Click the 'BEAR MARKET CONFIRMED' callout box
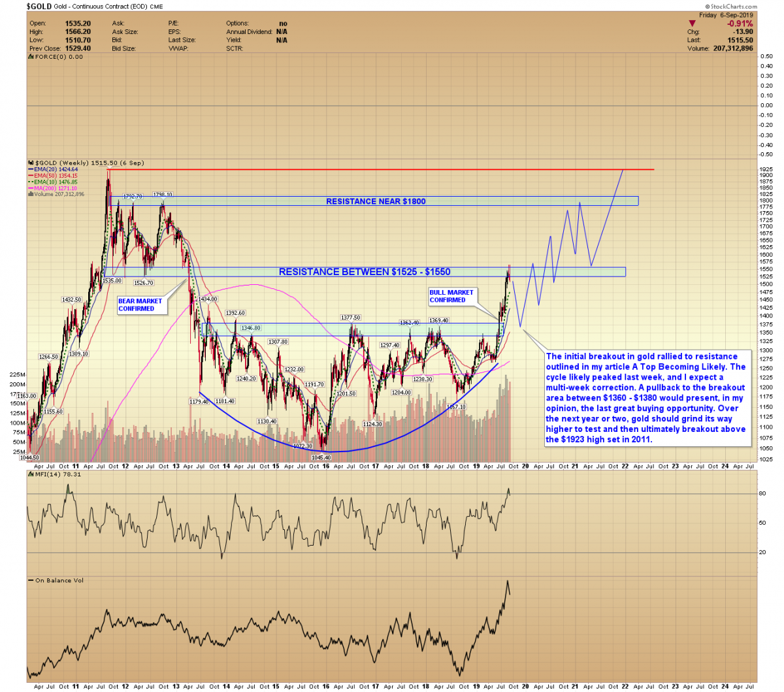Viewport: 784px width, 692px height. [140, 305]
